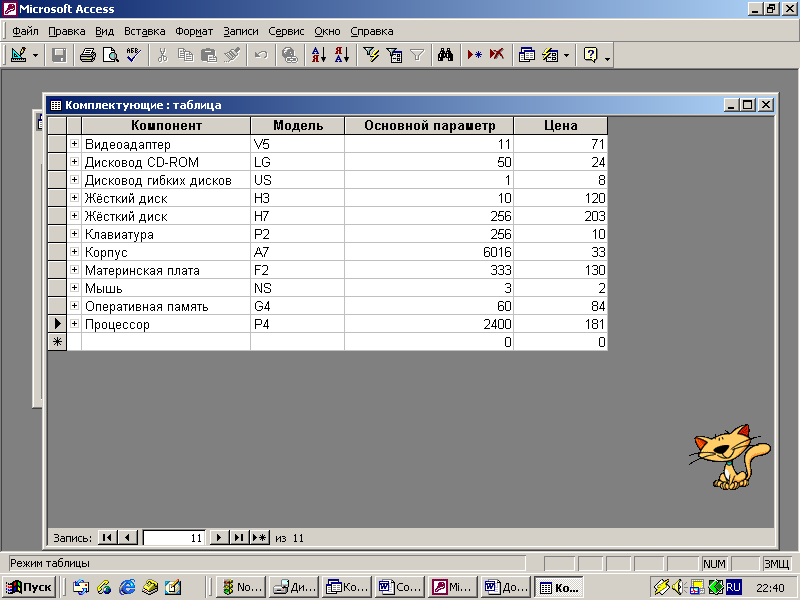
Task: Click the Print icon
Action: (x=88, y=55)
